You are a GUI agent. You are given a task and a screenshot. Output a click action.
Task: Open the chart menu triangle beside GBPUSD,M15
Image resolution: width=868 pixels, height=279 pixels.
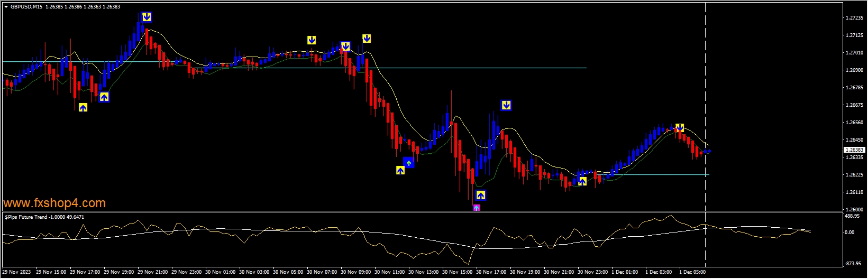point(6,7)
